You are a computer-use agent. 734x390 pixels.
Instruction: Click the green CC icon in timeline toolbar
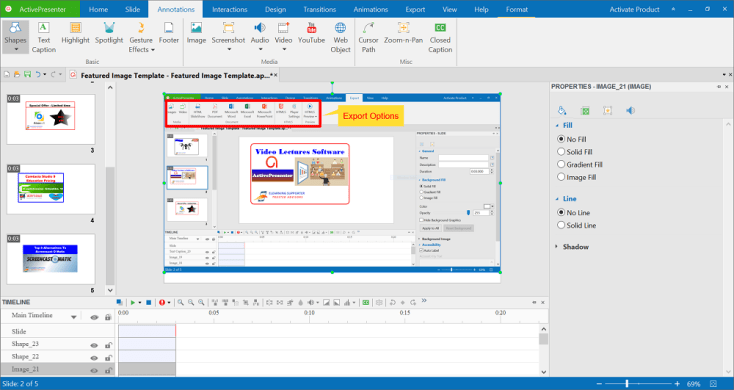pyautogui.click(x=366, y=302)
